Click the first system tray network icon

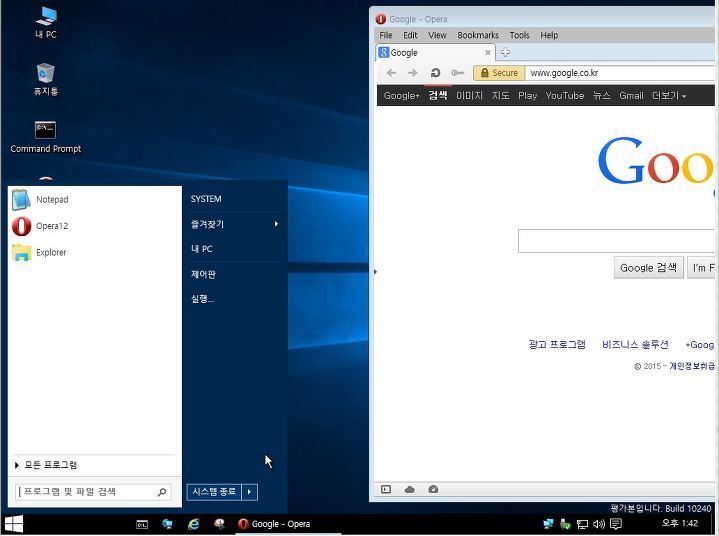pos(548,524)
